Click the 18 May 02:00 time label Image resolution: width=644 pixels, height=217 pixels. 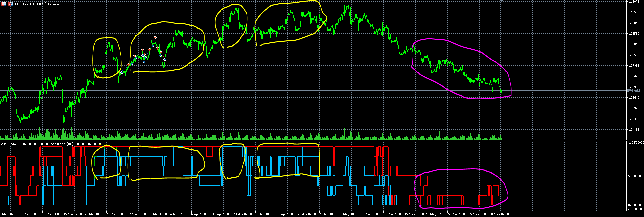(435, 214)
